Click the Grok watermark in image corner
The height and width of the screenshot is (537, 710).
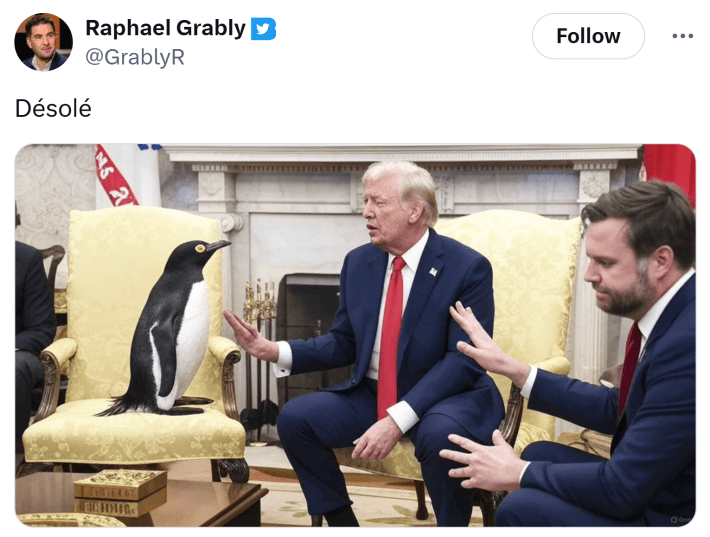tap(680, 519)
